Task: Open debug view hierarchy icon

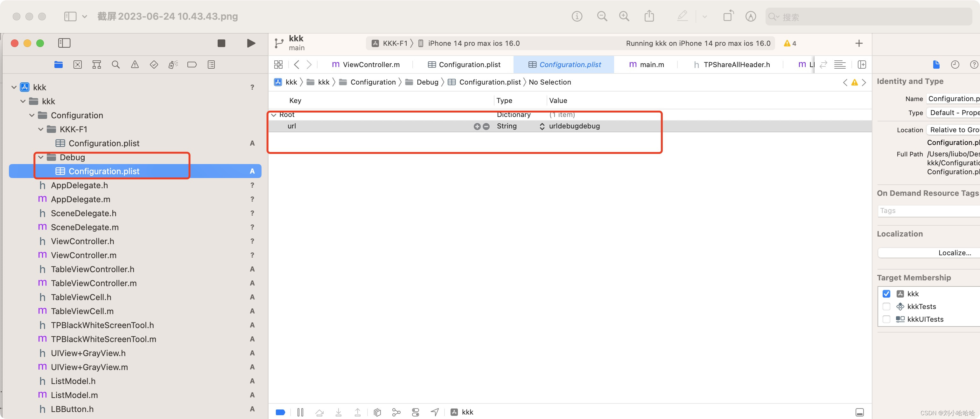Action: (x=377, y=412)
